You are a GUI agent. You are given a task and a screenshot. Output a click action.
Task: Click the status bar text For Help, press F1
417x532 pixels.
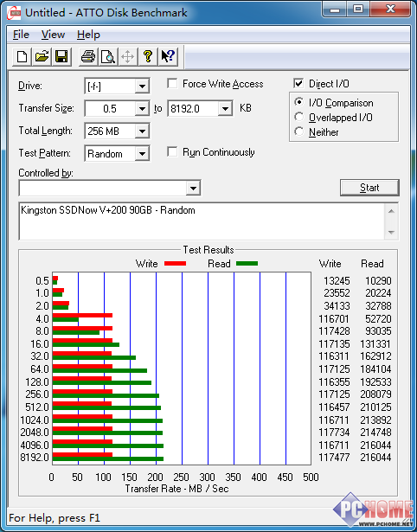click(x=55, y=518)
